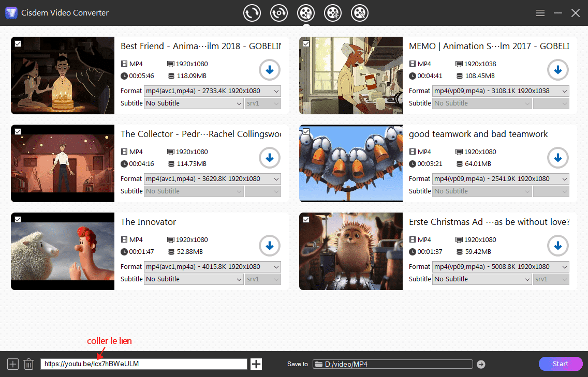Uncheck the MEMO Animation video checkbox

(x=306, y=44)
